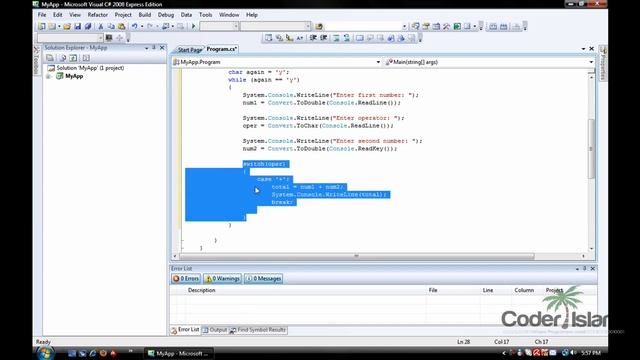Start debugging with the green play icon
The image size is (640, 360).
(x=193, y=27)
